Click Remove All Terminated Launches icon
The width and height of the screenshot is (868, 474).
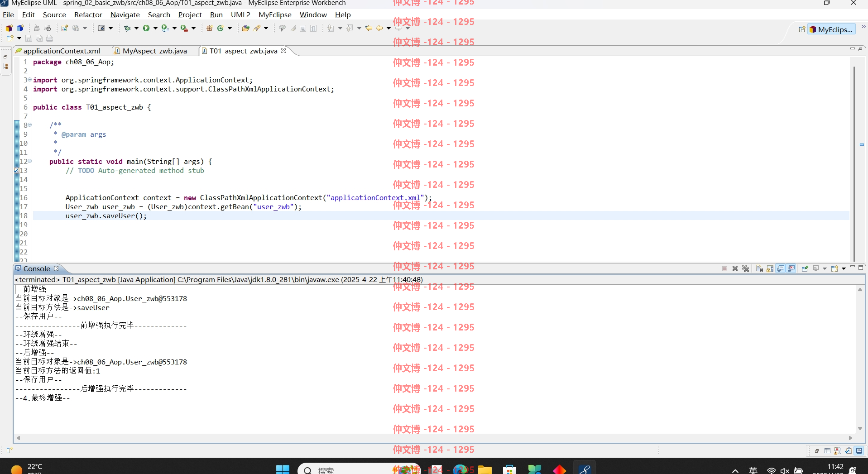point(745,269)
